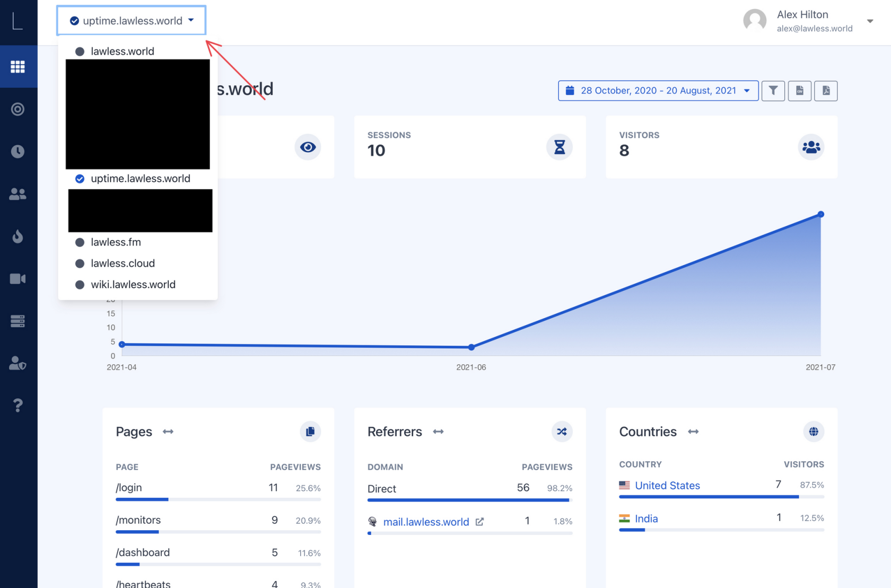
Task: Choose the checked uptime.lawless.world menu entry
Action: pos(140,179)
